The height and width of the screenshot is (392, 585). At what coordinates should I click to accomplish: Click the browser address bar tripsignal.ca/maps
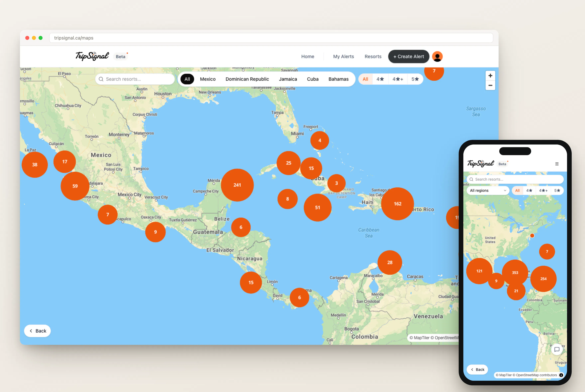tap(271, 38)
